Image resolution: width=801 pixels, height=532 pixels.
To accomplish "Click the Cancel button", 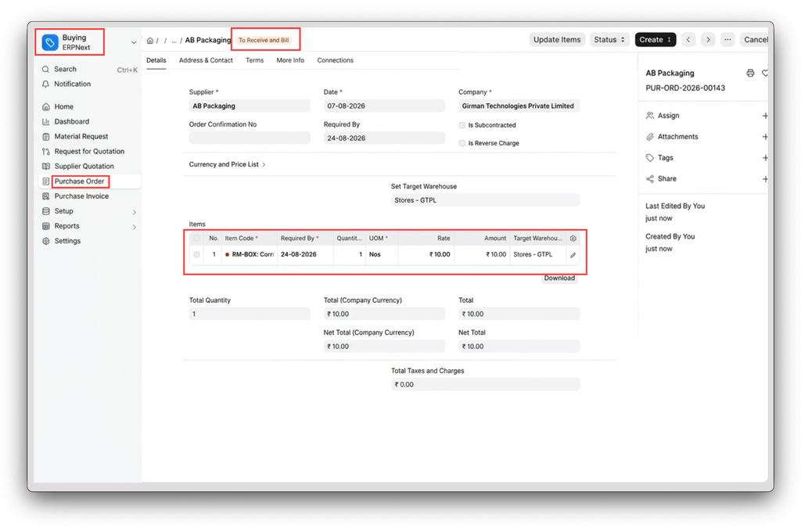I will 754,39.
